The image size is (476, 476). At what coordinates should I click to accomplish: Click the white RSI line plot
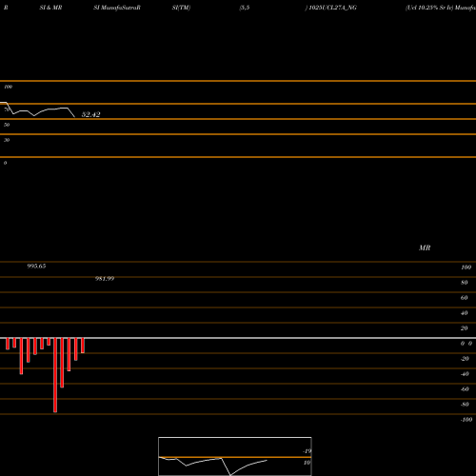(x=37, y=109)
